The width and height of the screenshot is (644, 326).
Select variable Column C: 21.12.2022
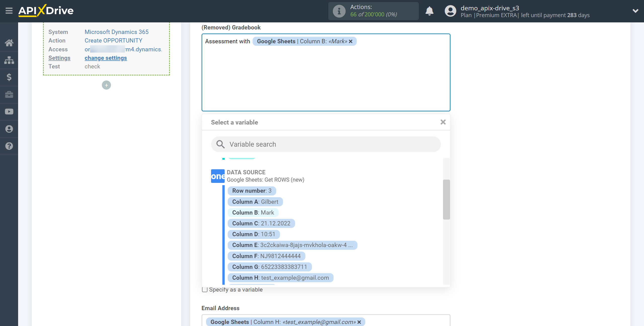pyautogui.click(x=261, y=223)
